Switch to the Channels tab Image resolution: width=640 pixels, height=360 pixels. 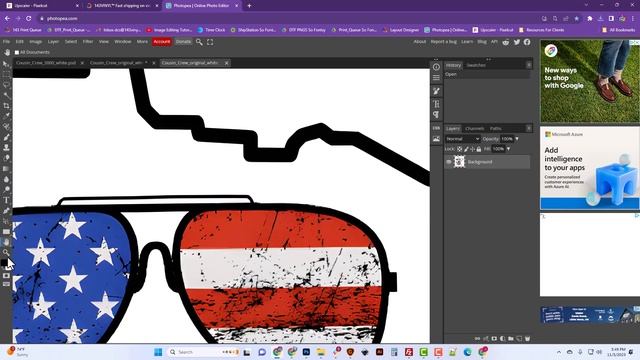(475, 129)
